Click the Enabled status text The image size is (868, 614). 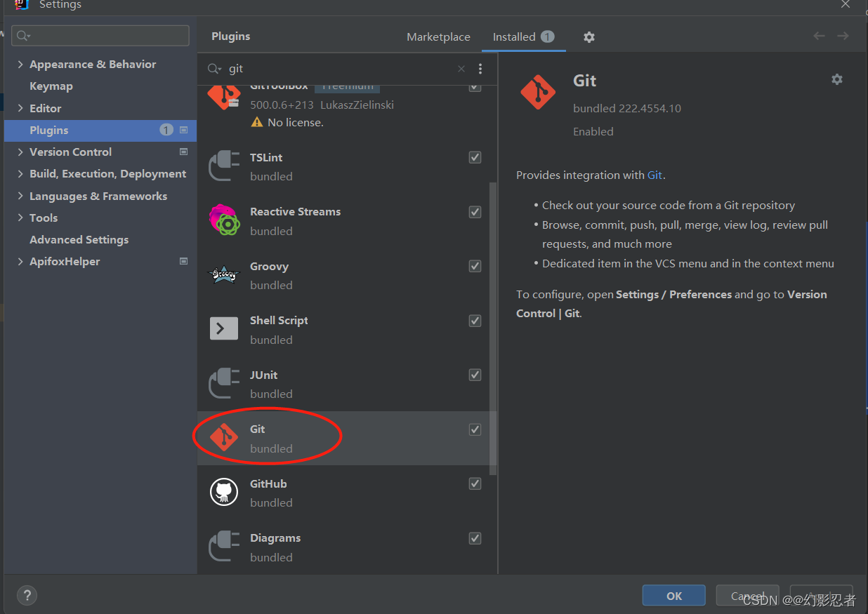coord(593,131)
